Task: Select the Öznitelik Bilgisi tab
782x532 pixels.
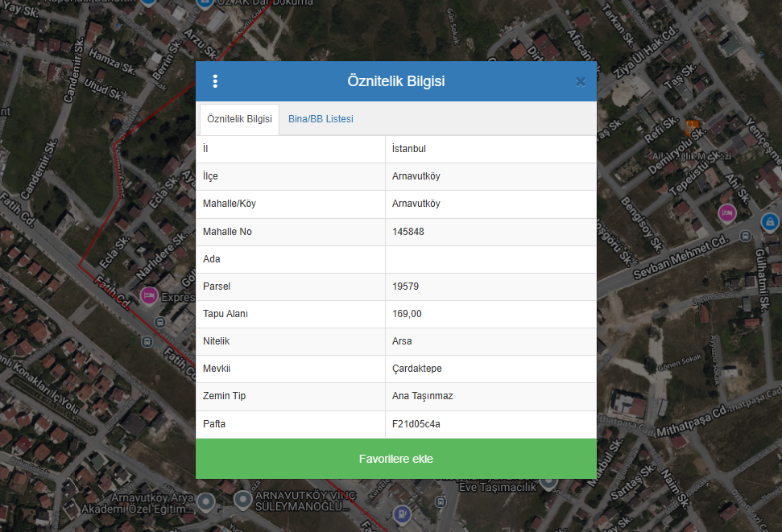Action: [x=239, y=119]
